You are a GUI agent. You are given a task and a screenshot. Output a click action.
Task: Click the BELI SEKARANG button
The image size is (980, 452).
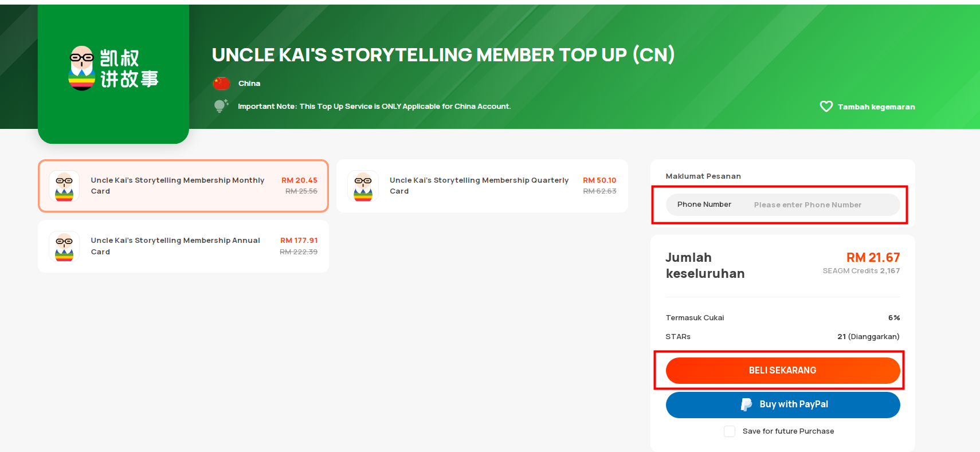(783, 371)
